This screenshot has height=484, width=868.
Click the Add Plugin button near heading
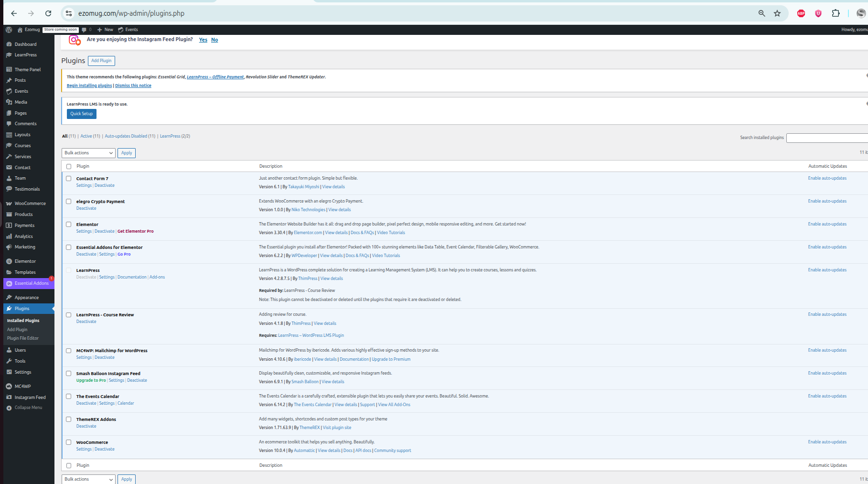tap(101, 61)
